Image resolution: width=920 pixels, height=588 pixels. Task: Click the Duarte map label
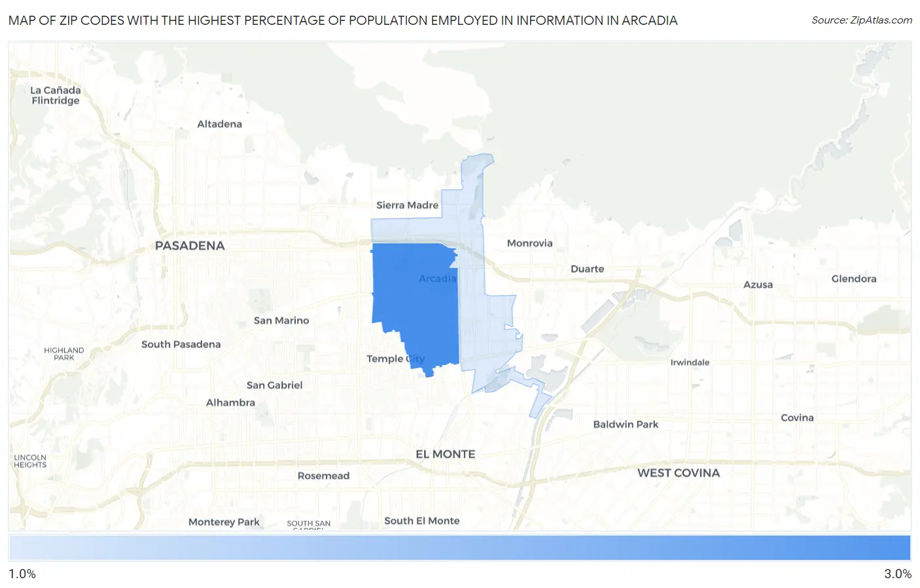coord(588,269)
